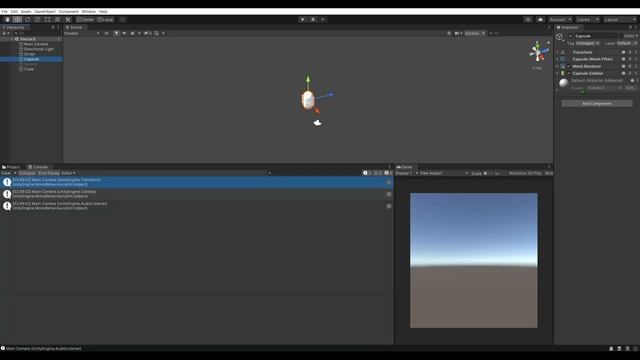The height and width of the screenshot is (360, 640).
Task: Select the Move tool in toolbar
Action: [17, 20]
